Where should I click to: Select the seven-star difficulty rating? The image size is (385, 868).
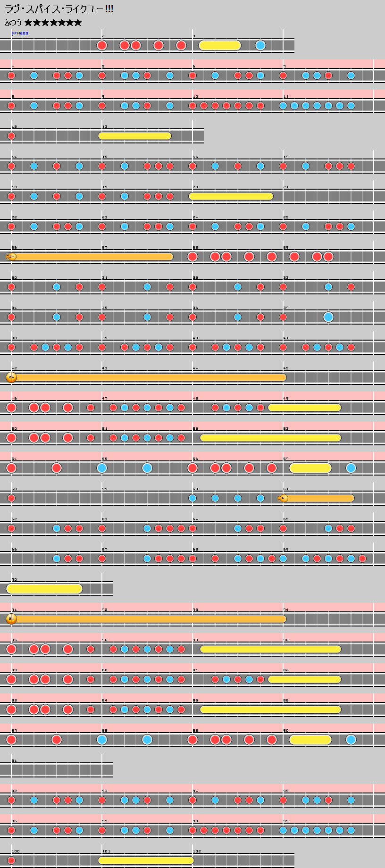tap(53, 23)
